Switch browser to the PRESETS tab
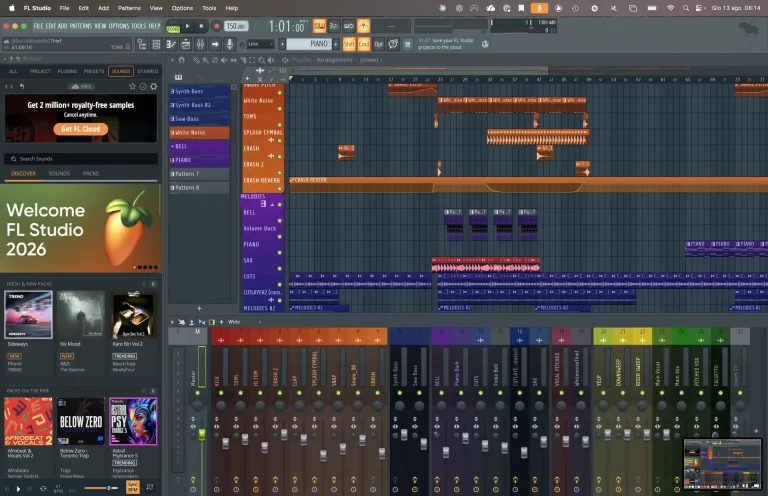 (x=94, y=71)
